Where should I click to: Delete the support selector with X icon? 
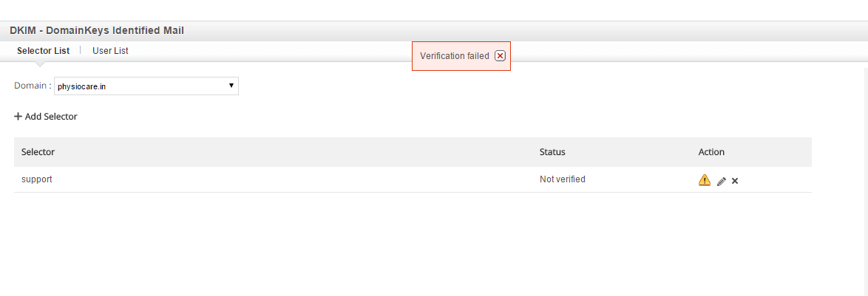pyautogui.click(x=735, y=181)
